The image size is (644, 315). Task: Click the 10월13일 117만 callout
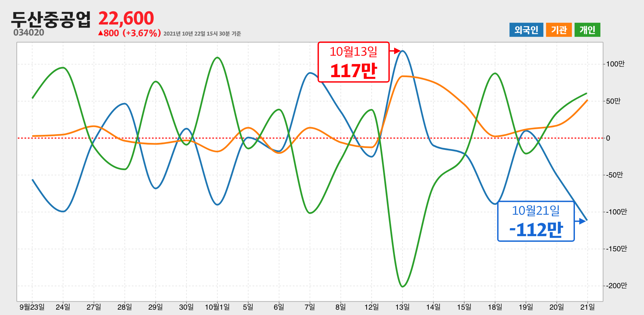[354, 62]
